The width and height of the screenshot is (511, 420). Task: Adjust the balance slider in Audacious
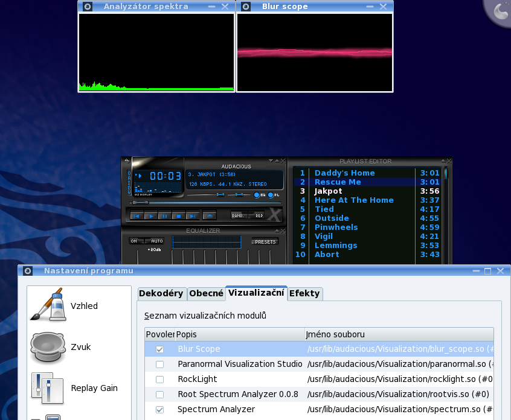point(239,195)
